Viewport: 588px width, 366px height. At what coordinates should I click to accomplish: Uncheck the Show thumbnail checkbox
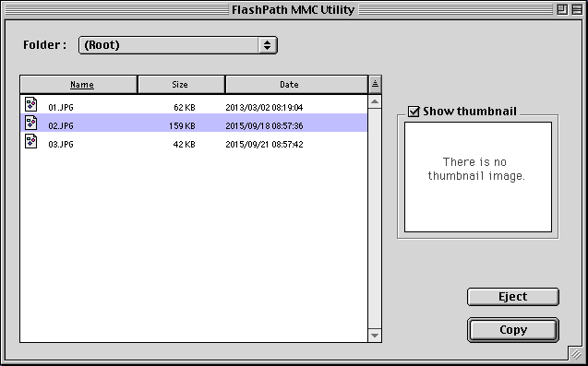pos(414,112)
